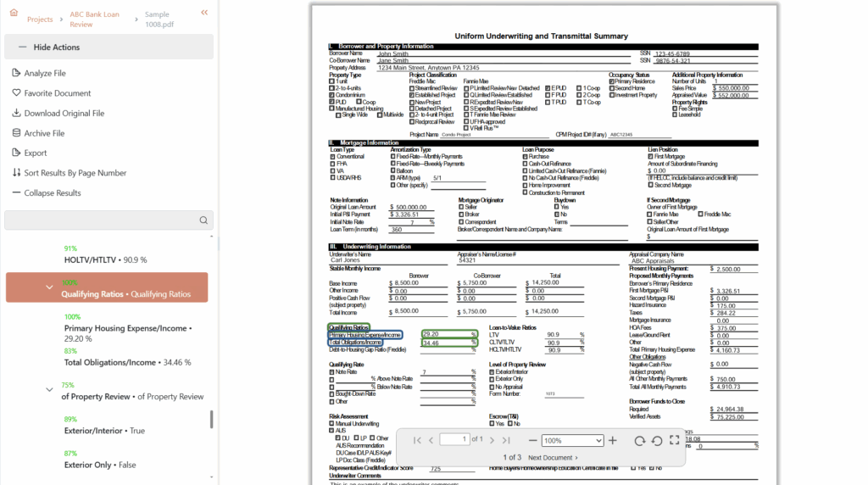Viewport: 868px width, 485px height.
Task: Select Sort Results By Page Number
Action: (x=75, y=173)
